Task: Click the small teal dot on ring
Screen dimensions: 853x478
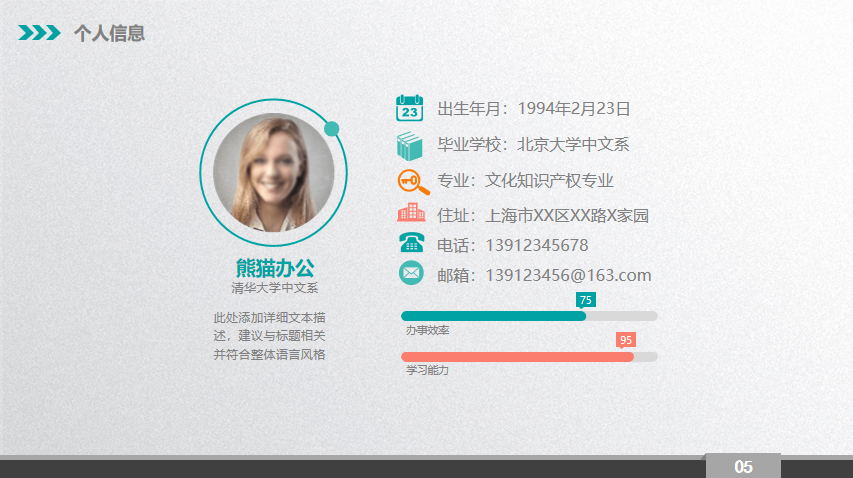Action: click(331, 129)
